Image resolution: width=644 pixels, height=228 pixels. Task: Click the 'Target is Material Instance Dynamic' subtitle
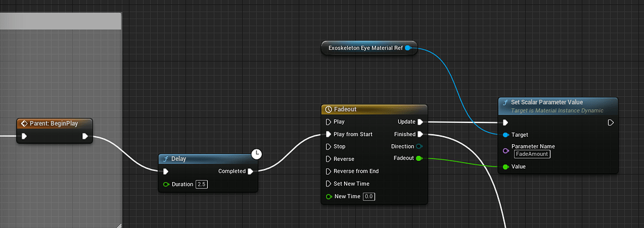[x=557, y=111]
